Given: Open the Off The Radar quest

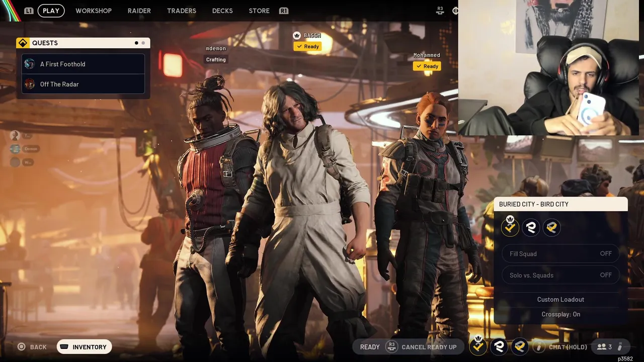Looking at the screenshot, I should pos(83,84).
